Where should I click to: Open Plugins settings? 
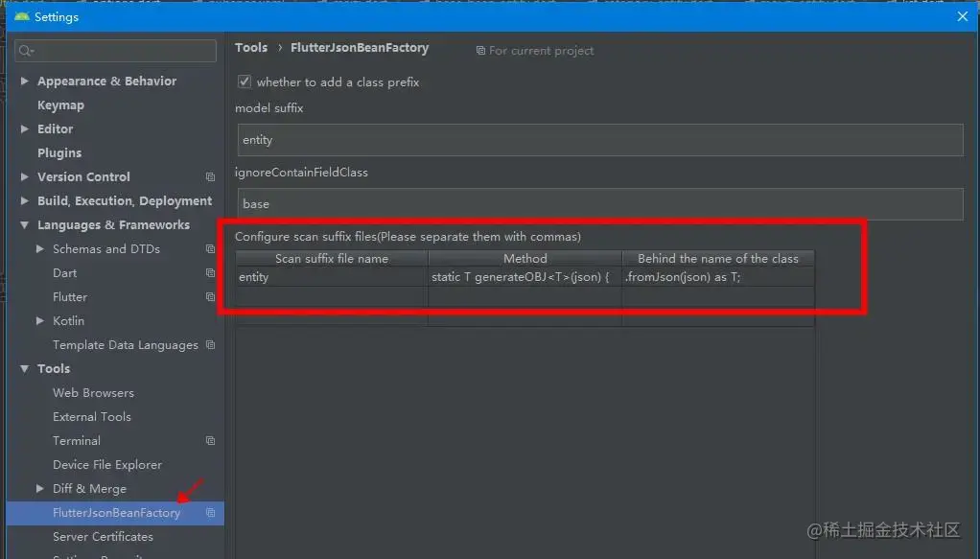click(x=59, y=152)
